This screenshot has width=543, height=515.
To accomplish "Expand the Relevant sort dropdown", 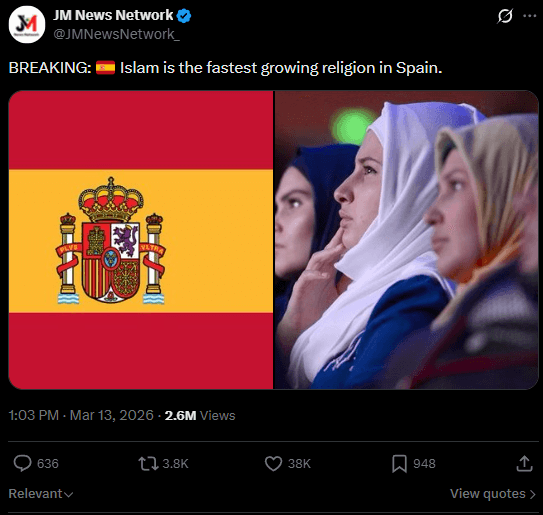I will (41, 494).
